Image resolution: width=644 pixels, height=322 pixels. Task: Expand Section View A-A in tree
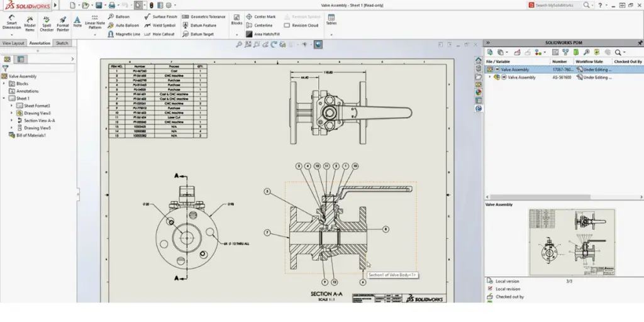[x=12, y=120]
